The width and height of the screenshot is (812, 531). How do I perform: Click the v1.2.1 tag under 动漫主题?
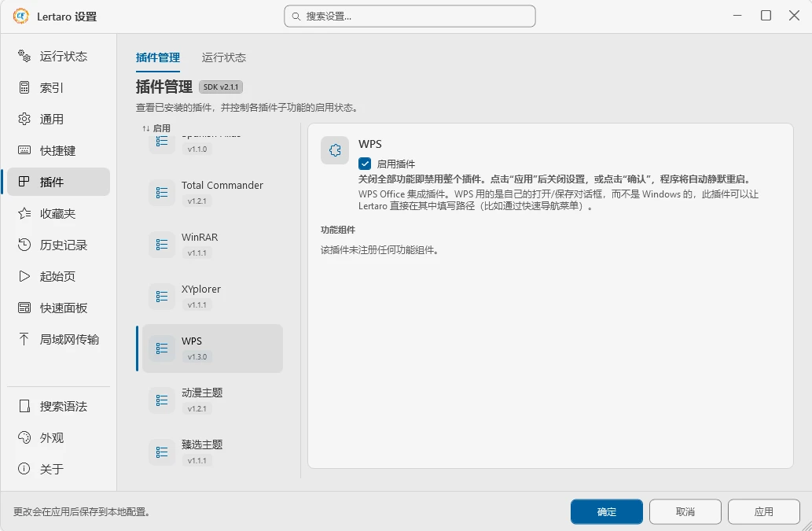(197, 409)
